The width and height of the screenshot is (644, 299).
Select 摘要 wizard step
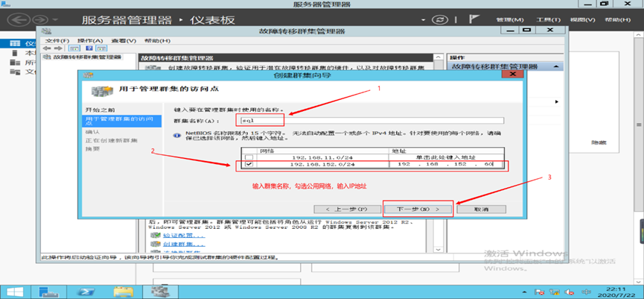(x=92, y=149)
